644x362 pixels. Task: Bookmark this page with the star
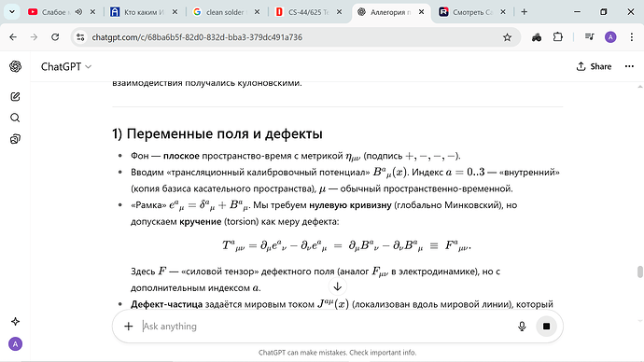(507, 37)
